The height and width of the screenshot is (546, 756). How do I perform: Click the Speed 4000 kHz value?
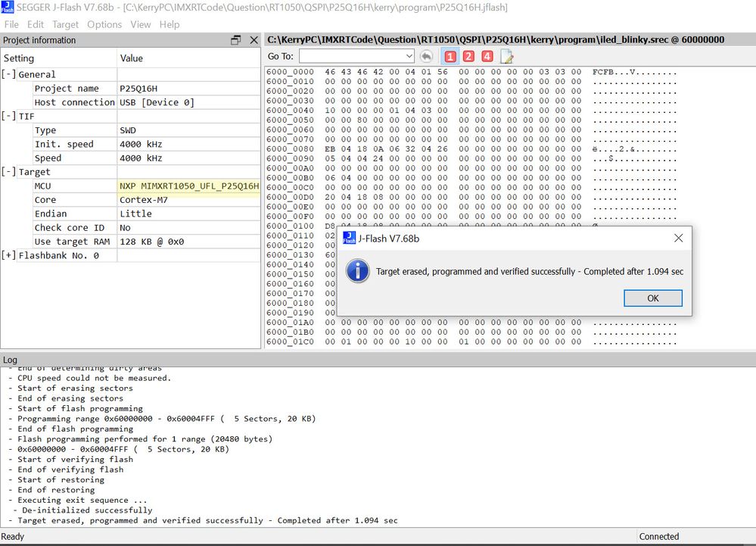[x=141, y=158]
